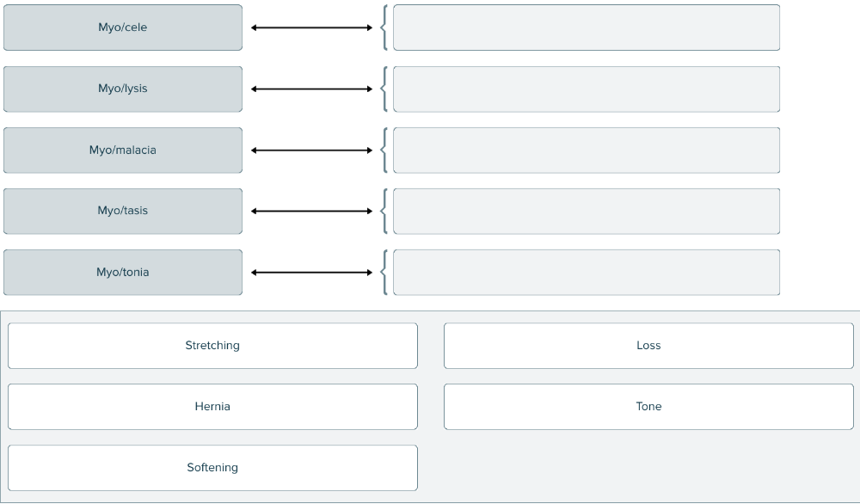The width and height of the screenshot is (860, 504).
Task: Choose the Softening answer tile
Action: [x=212, y=468]
